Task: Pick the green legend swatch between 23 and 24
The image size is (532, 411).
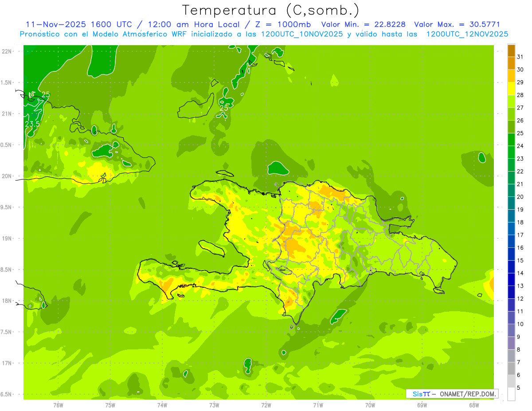Action: coord(511,153)
